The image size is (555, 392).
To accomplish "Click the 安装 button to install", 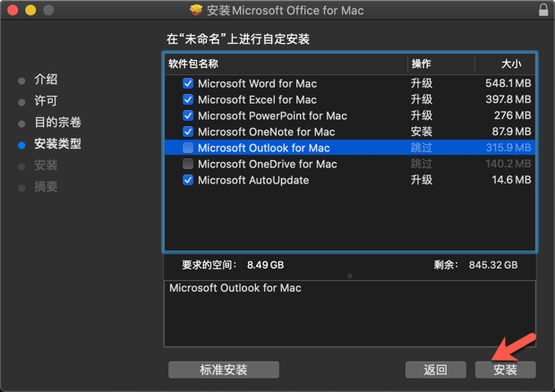I will click(506, 370).
